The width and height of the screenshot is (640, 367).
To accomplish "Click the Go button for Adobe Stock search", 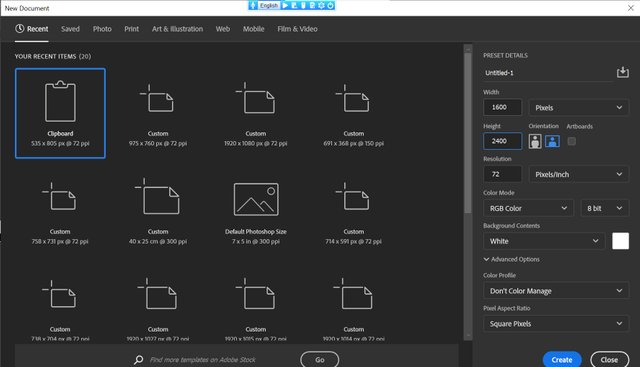I will pos(320,360).
